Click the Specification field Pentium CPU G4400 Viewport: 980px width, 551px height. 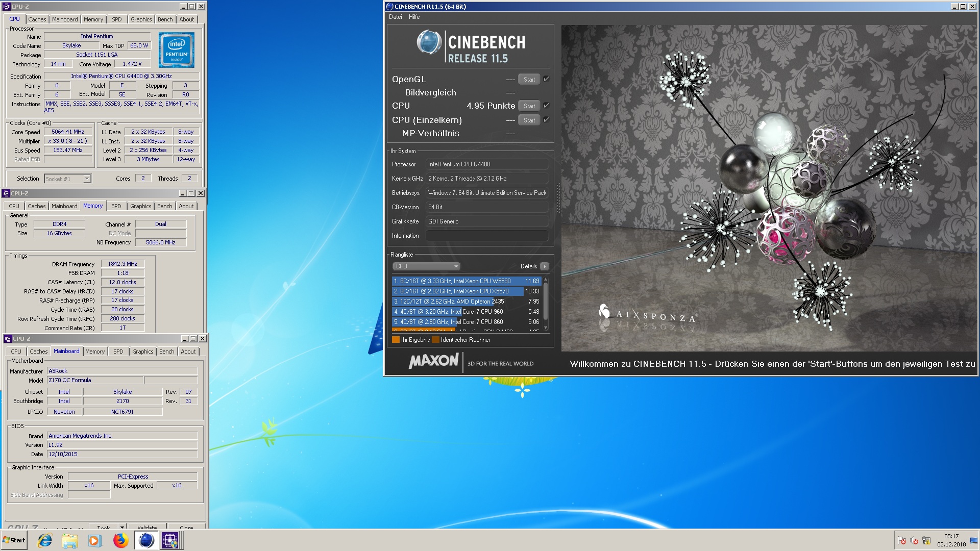[121, 76]
